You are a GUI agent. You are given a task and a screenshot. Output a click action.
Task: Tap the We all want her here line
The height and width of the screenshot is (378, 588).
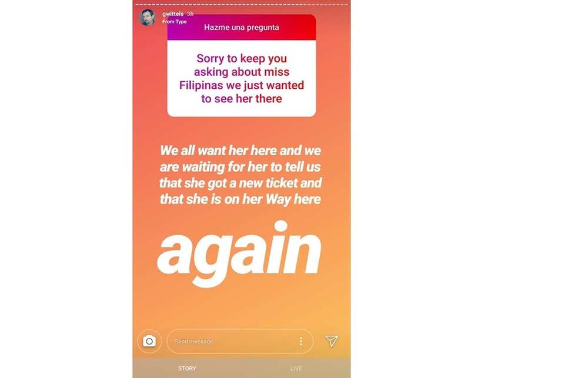[x=240, y=150]
